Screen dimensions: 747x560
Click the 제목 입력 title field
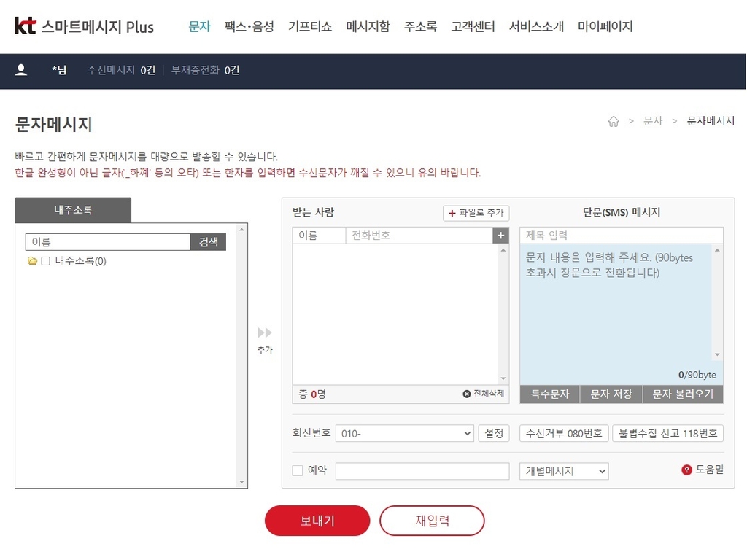[x=622, y=236]
